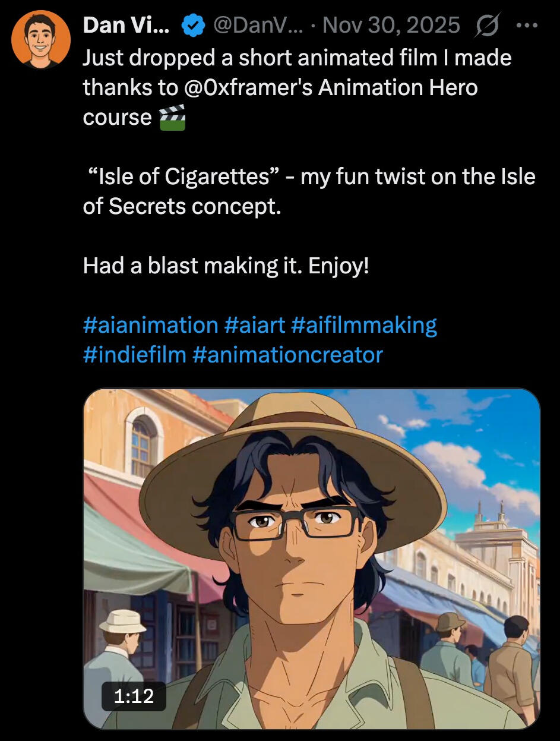The height and width of the screenshot is (741, 560).
Task: Play the animated film video thumbnail
Action: (312, 559)
